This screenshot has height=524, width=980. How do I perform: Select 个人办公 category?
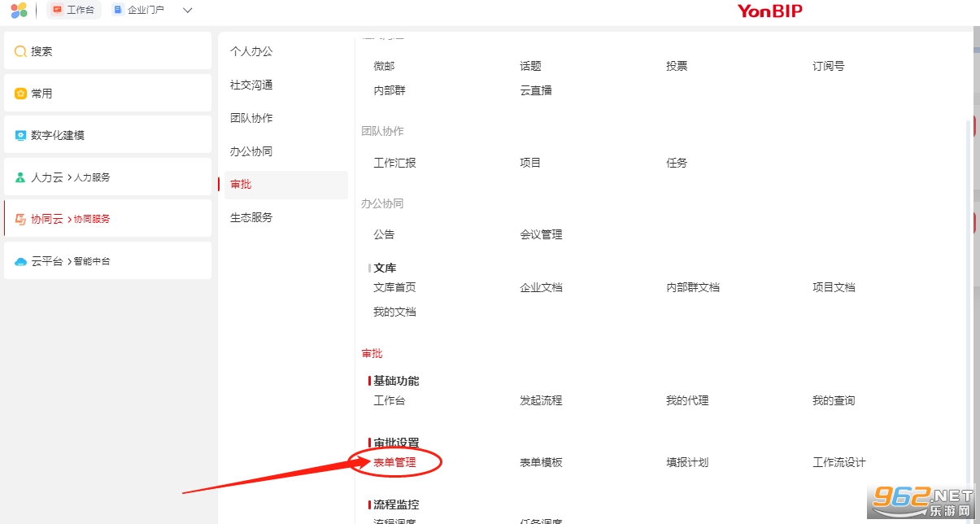[x=251, y=51]
